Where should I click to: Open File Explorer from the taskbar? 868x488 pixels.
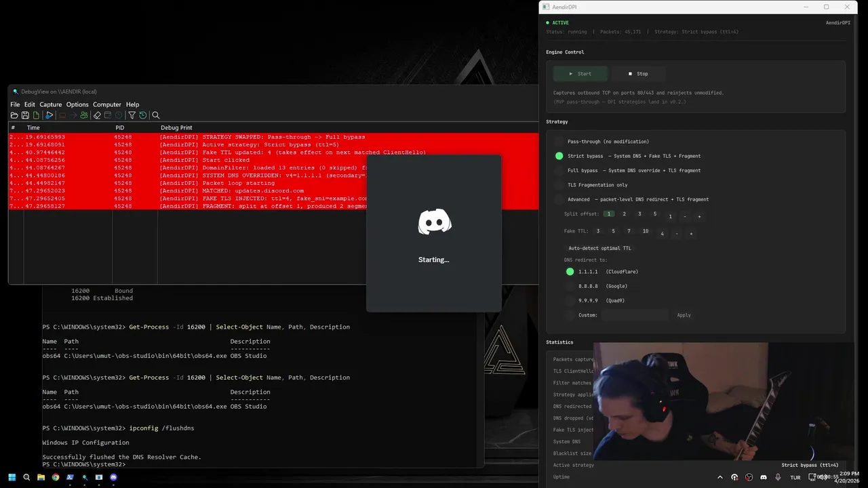coord(41,477)
